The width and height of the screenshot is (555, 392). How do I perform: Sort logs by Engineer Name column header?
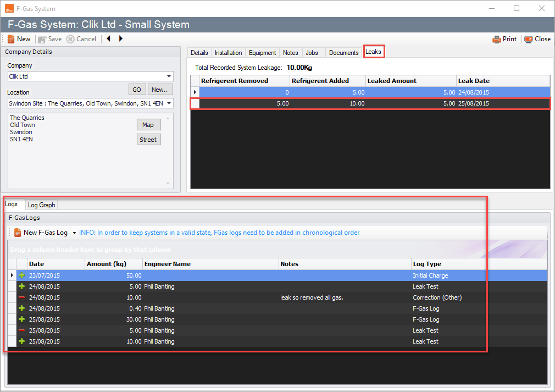tap(210, 264)
